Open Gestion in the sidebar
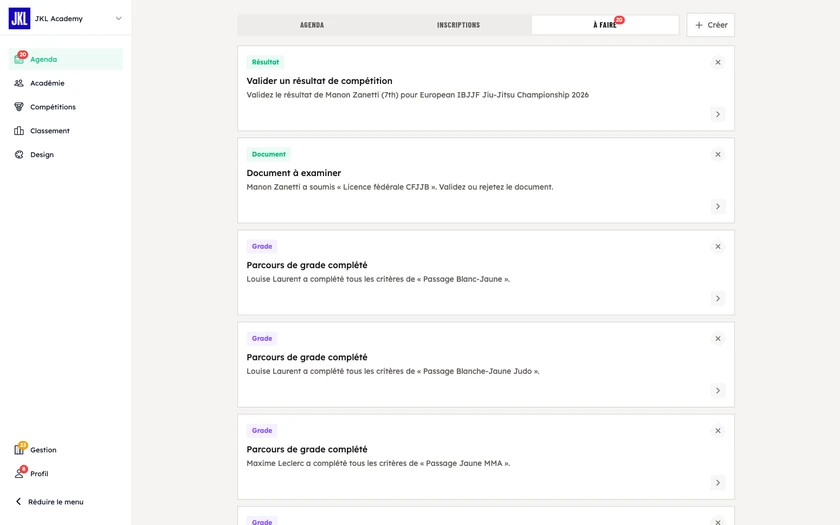 tap(66, 449)
